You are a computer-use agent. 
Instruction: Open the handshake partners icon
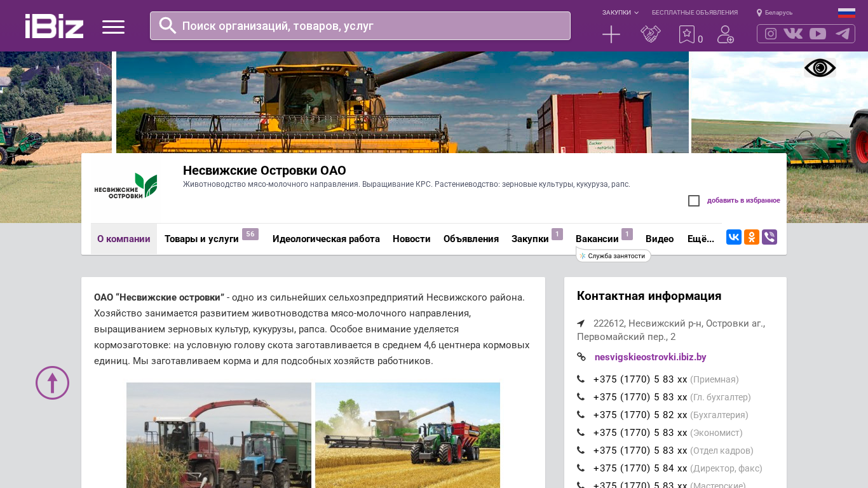[651, 34]
